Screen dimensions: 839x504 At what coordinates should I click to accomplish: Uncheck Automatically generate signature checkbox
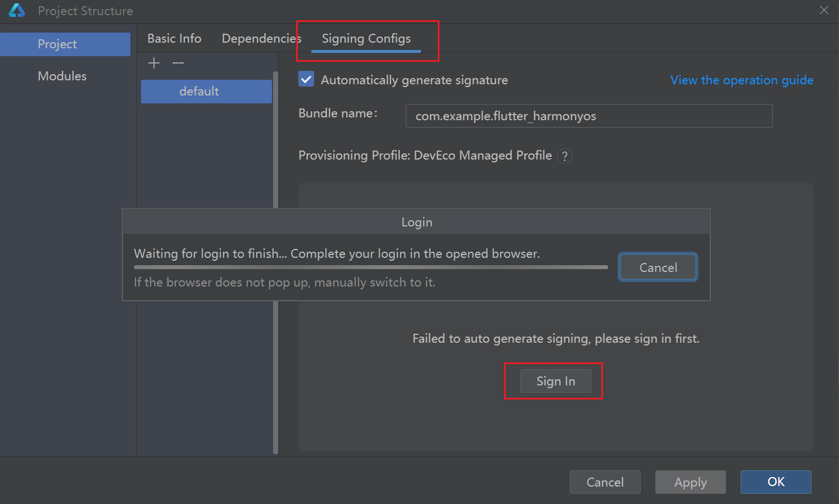[x=306, y=79]
